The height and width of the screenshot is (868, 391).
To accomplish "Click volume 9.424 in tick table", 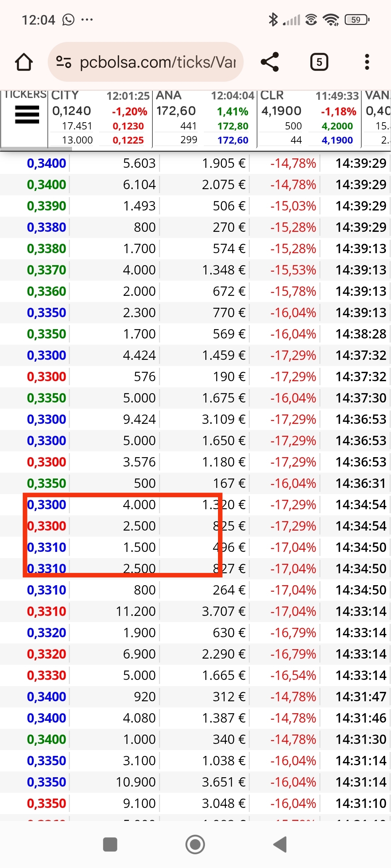I will coord(139,419).
